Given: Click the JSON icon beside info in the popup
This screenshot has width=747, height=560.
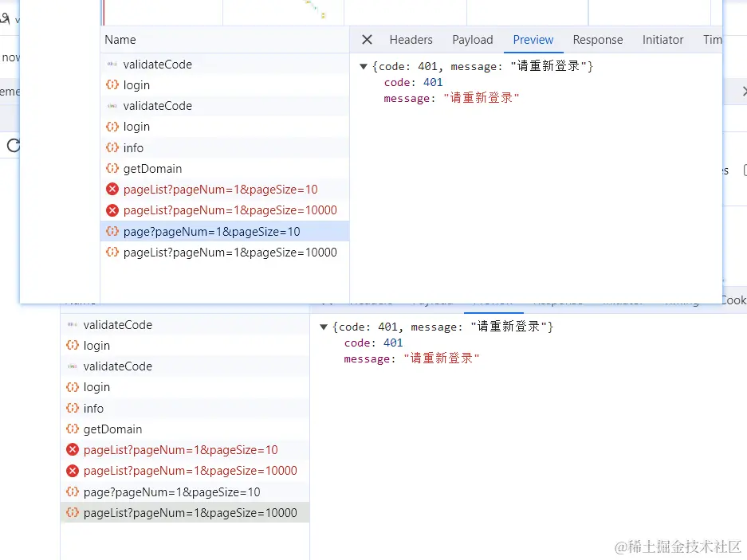Looking at the screenshot, I should pos(112,147).
